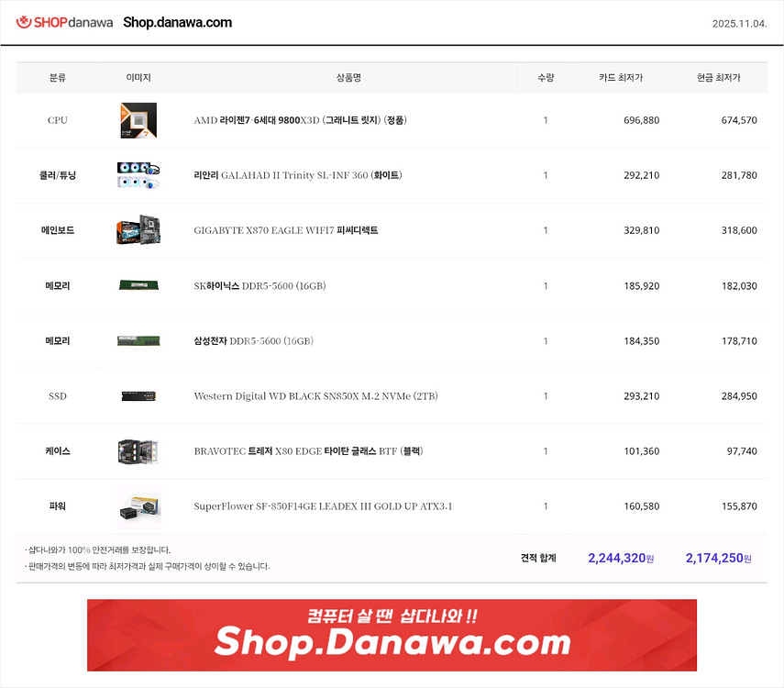Select the 카드 최저가 column header
The height and width of the screenshot is (688, 784).
(618, 78)
